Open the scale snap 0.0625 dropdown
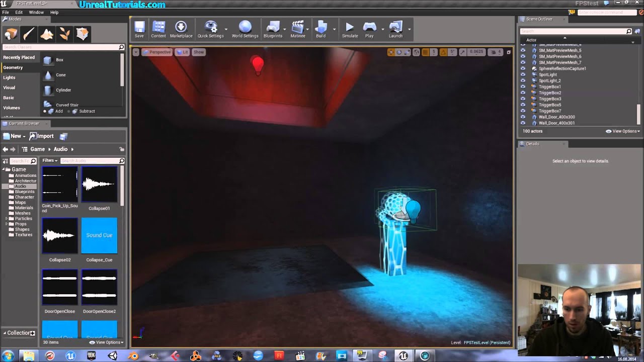This screenshot has width=644, height=362. tap(476, 52)
